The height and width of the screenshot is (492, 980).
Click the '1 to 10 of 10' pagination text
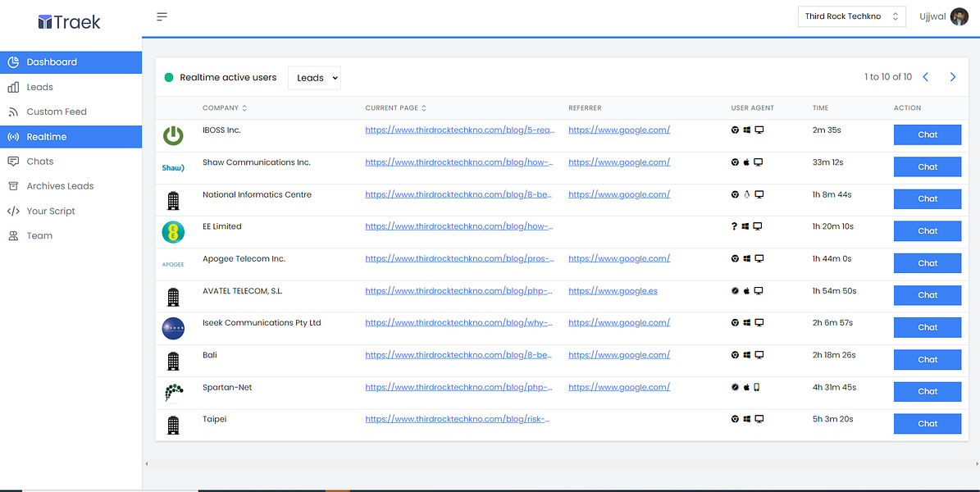[x=888, y=77]
